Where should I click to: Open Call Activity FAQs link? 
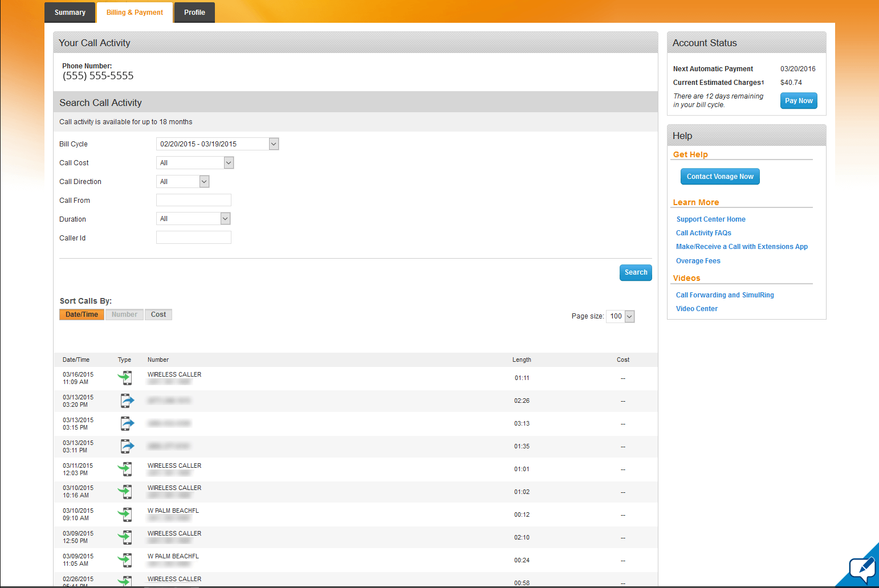tap(703, 233)
